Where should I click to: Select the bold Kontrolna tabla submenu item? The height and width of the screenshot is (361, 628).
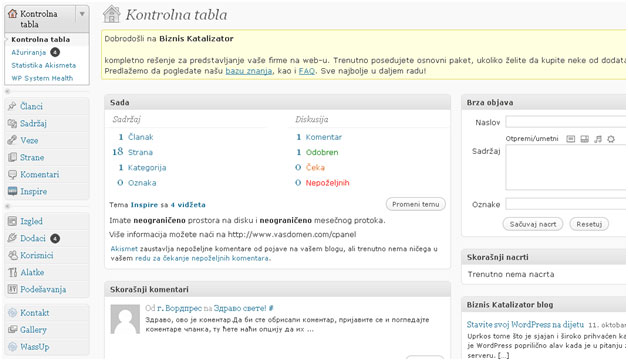coord(40,40)
